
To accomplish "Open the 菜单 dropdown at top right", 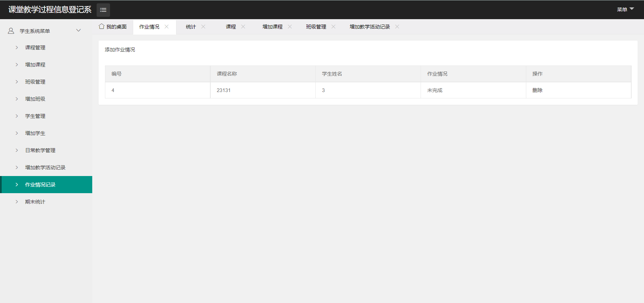I will [x=626, y=9].
